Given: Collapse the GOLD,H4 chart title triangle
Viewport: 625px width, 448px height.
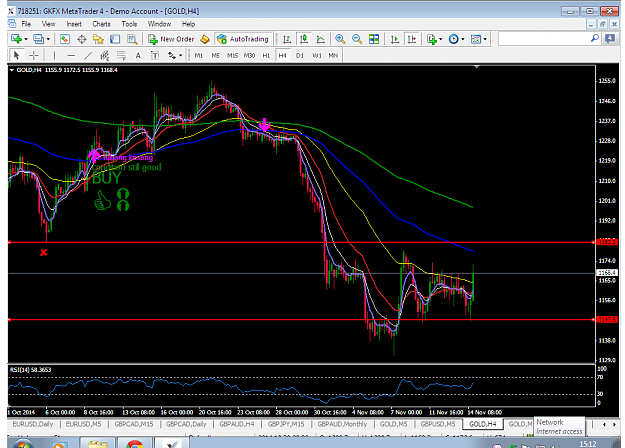Looking at the screenshot, I should tap(12, 70).
